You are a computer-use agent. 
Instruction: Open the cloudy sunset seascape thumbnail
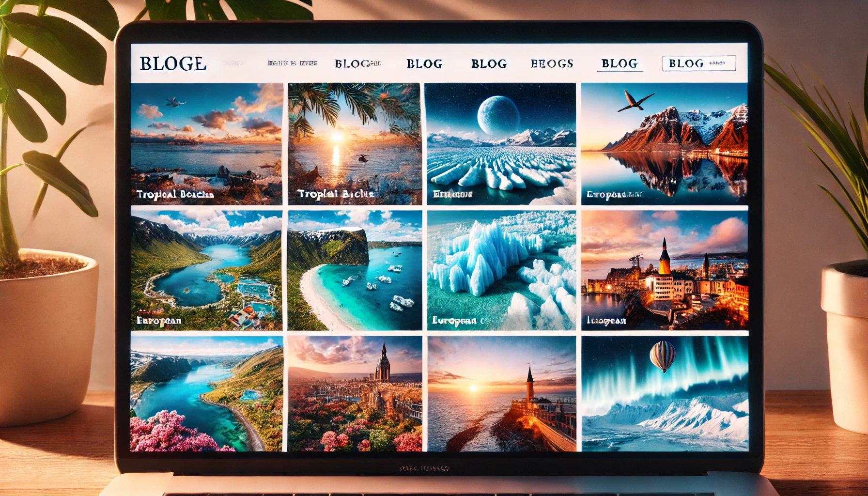click(x=206, y=144)
